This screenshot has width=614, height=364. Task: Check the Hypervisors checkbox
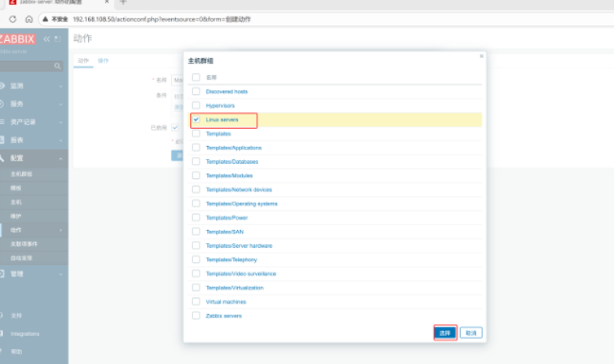196,105
